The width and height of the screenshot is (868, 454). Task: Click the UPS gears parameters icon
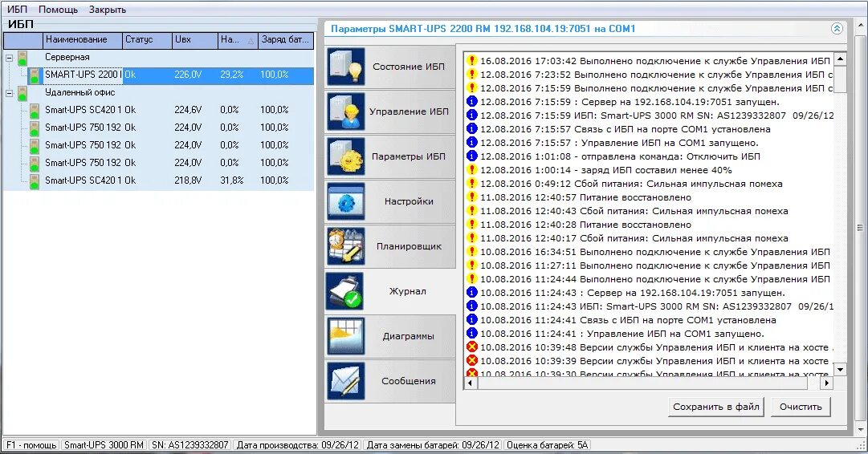[x=345, y=156]
